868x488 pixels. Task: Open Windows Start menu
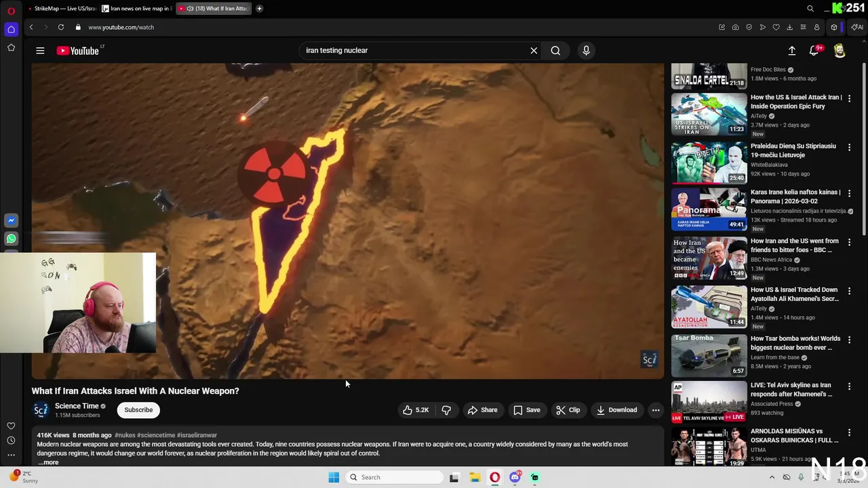pos(334,477)
